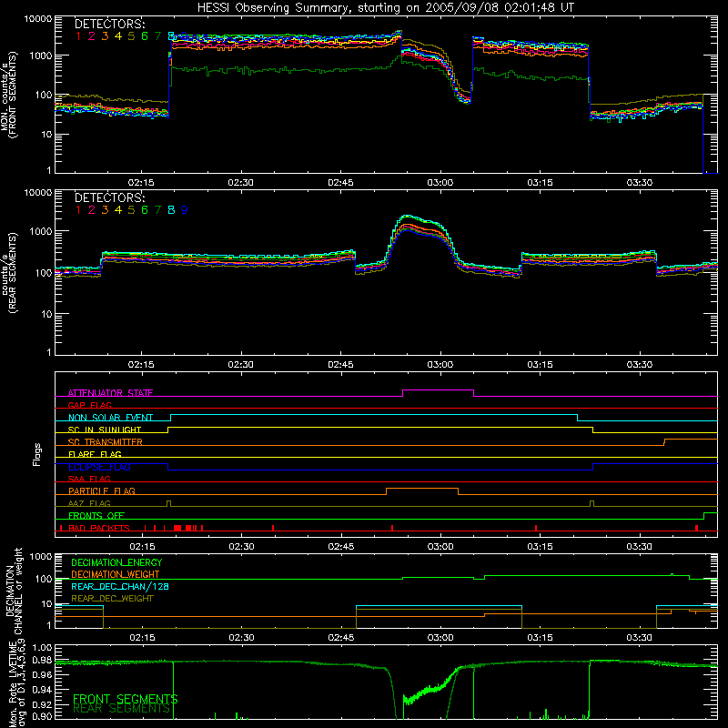Select the FLARE_FLAG label

95,454
